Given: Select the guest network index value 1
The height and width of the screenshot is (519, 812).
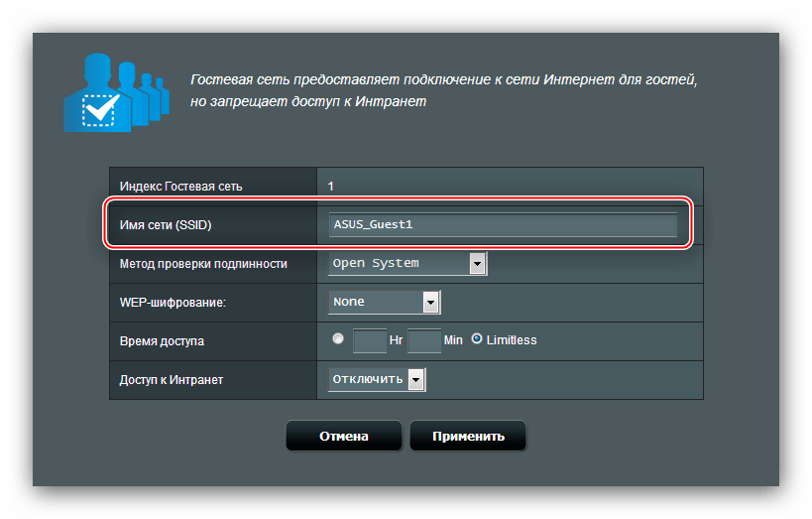Looking at the screenshot, I should (x=330, y=187).
